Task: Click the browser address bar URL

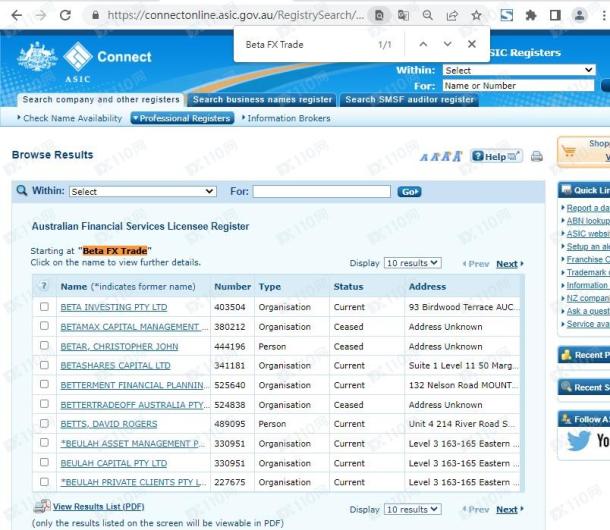Action: 235,16
